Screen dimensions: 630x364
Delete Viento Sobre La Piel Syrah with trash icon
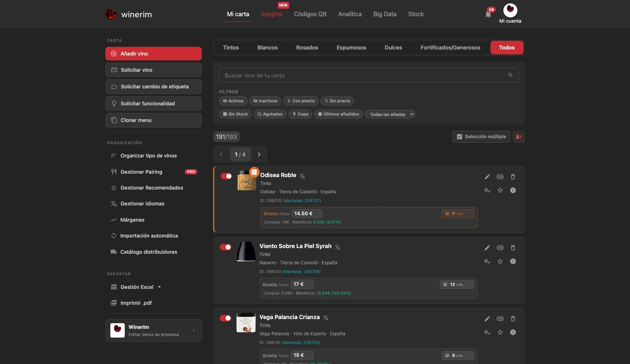(513, 248)
